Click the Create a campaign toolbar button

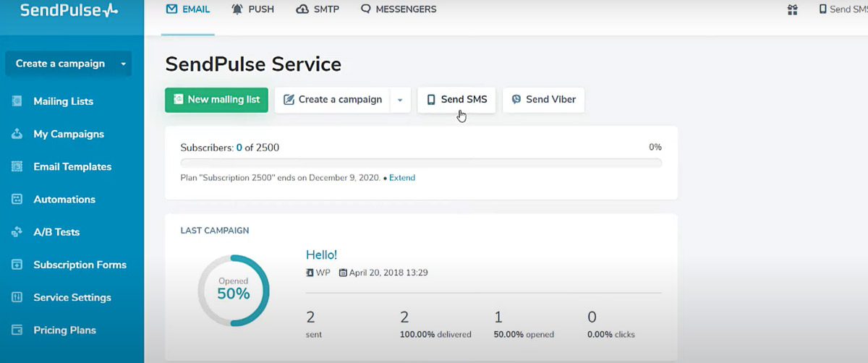(333, 100)
